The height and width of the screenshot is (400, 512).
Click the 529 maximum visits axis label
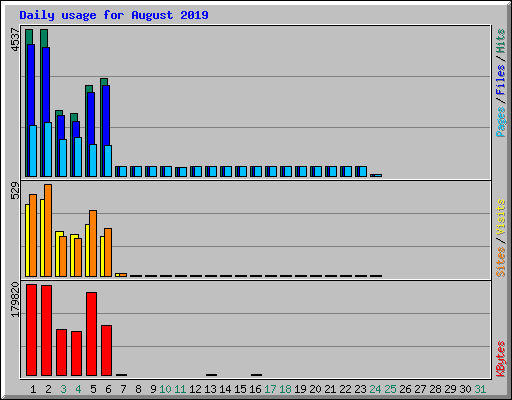tap(15, 191)
